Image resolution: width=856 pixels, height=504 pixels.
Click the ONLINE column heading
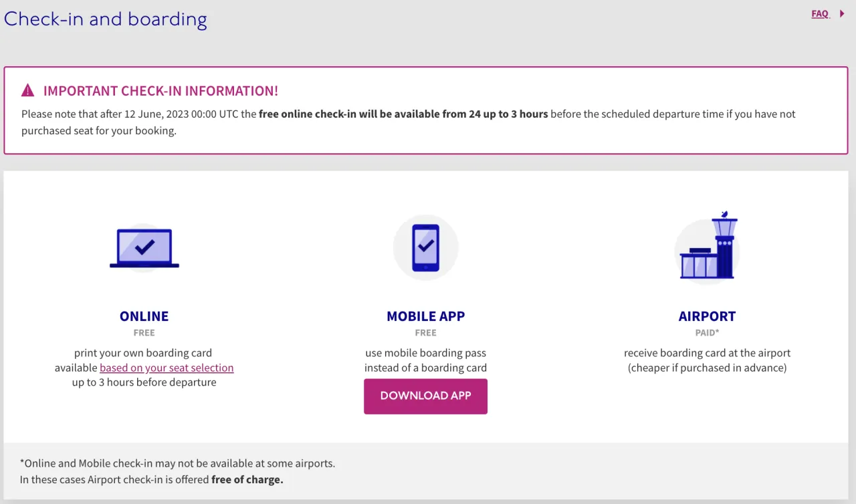tap(144, 316)
